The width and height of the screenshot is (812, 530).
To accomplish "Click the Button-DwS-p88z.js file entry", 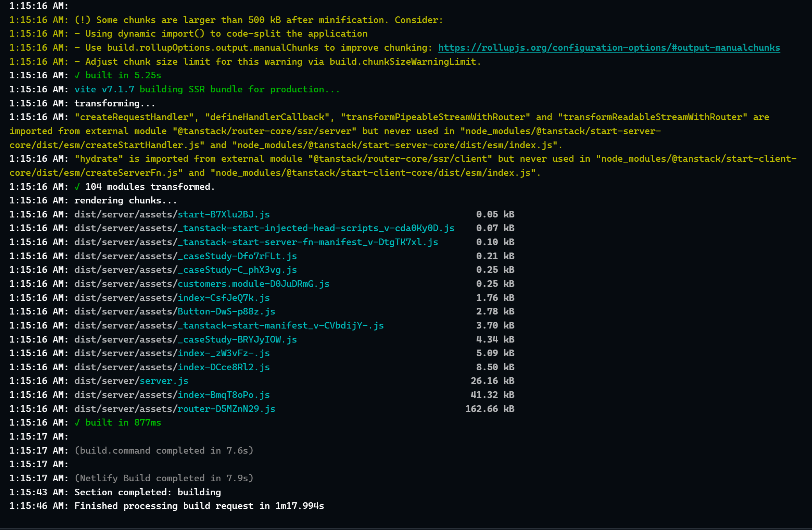I will coord(226,311).
